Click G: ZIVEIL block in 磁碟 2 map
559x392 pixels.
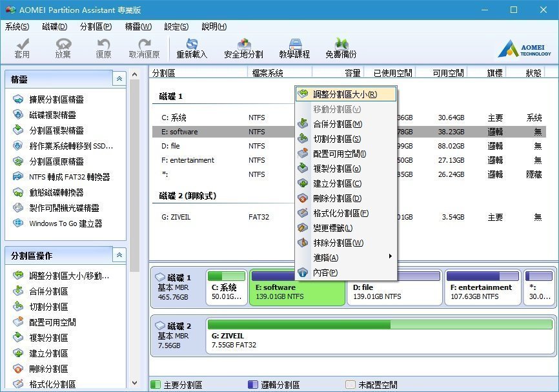coord(380,336)
